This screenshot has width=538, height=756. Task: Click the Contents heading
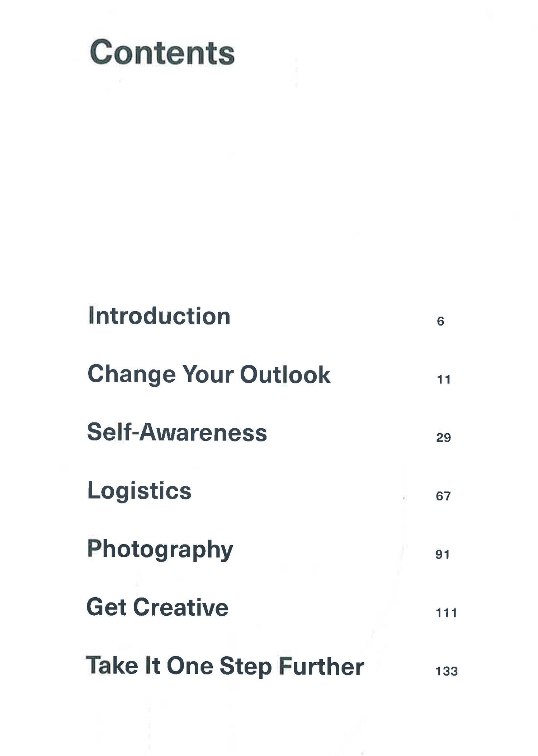162,53
